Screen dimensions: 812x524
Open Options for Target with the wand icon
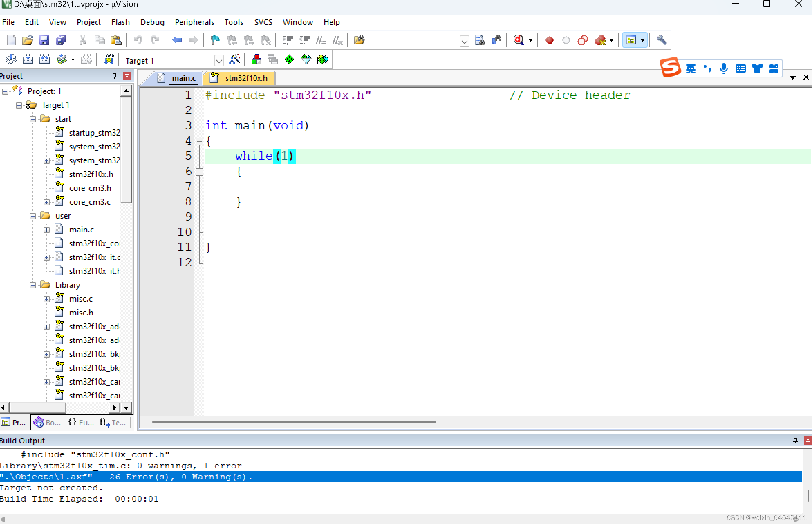pyautogui.click(x=235, y=59)
